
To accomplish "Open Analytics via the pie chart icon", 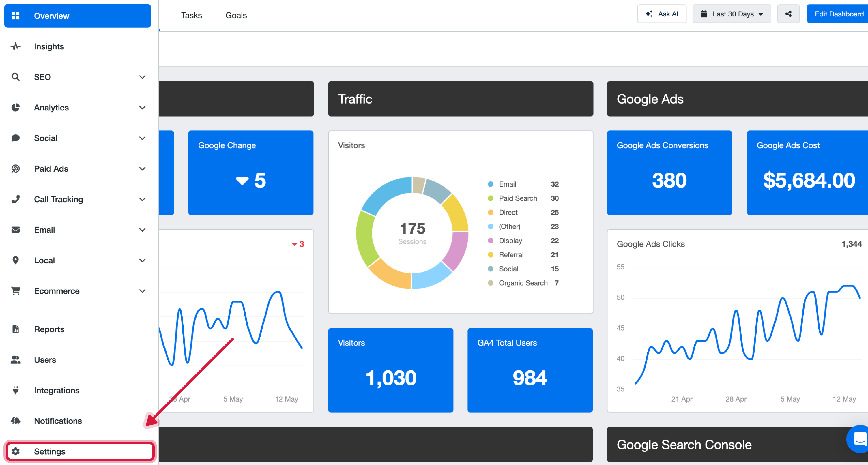I will 16,108.
